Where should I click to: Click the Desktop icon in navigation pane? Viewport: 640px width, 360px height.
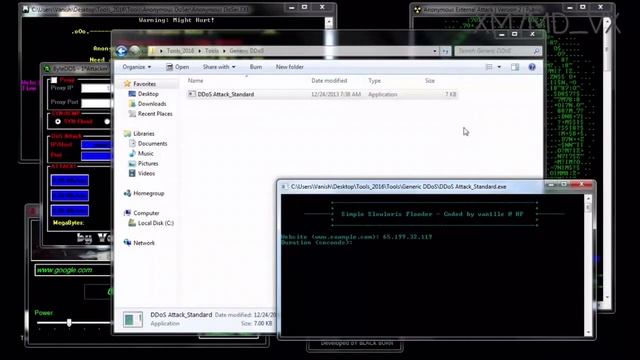(x=132, y=94)
